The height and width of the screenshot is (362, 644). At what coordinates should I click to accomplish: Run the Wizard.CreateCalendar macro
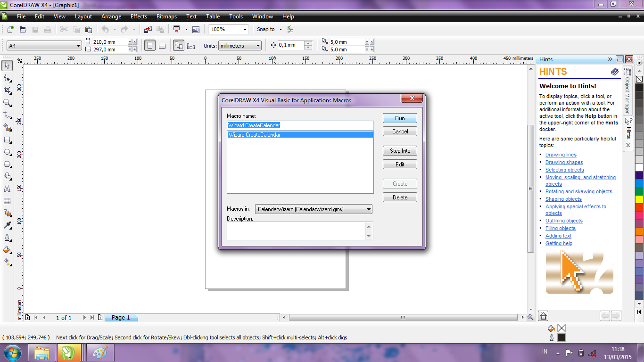[399, 118]
